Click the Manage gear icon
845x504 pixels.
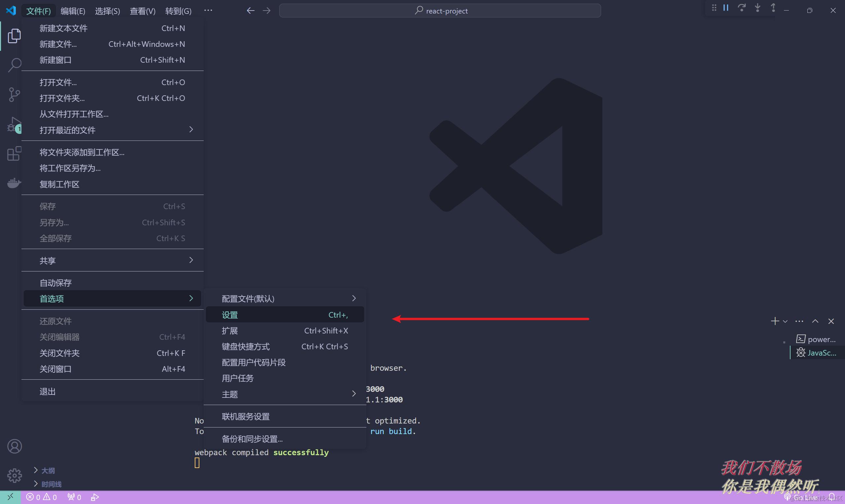point(14,476)
